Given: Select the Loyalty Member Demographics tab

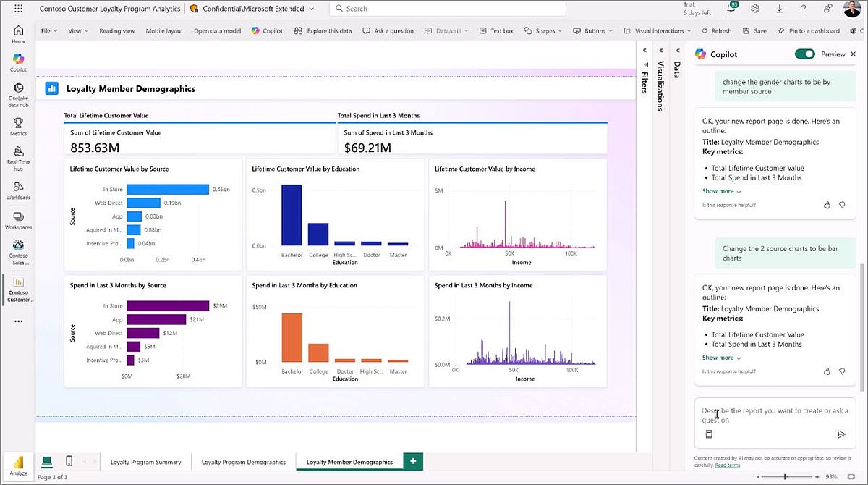Looking at the screenshot, I should (x=349, y=462).
